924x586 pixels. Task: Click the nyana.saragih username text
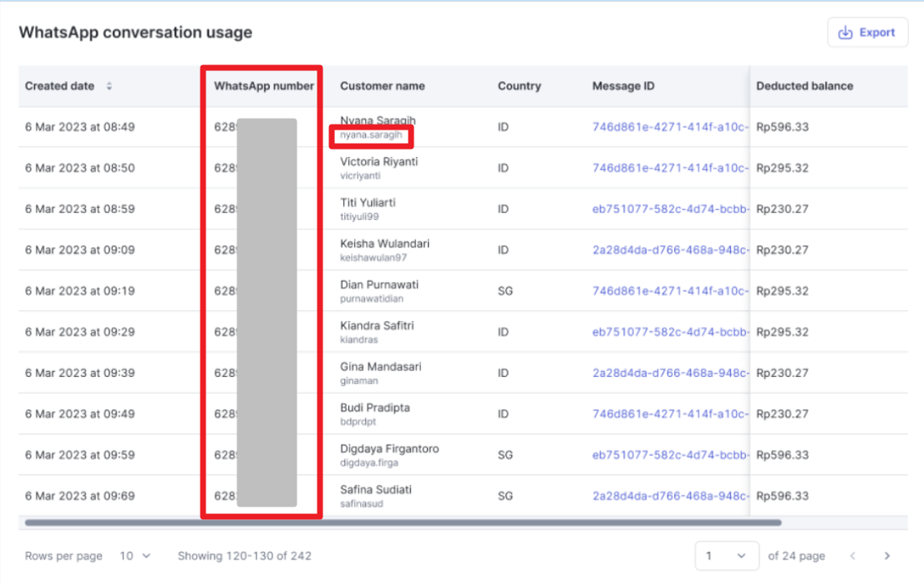click(x=372, y=135)
